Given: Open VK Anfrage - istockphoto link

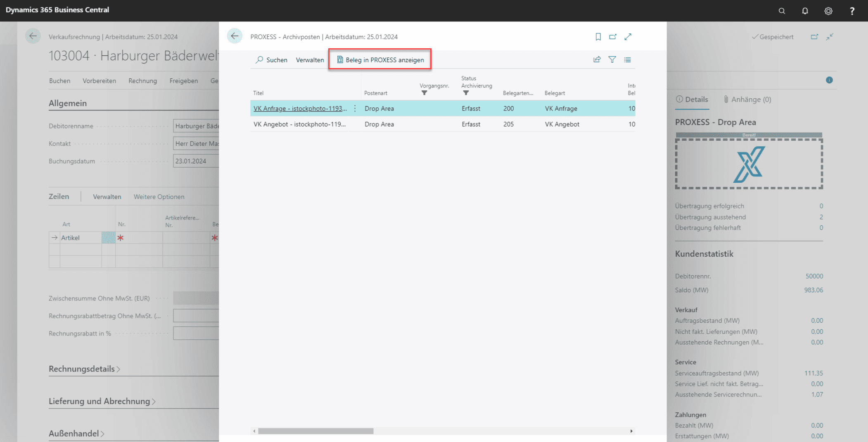Looking at the screenshot, I should click(300, 108).
